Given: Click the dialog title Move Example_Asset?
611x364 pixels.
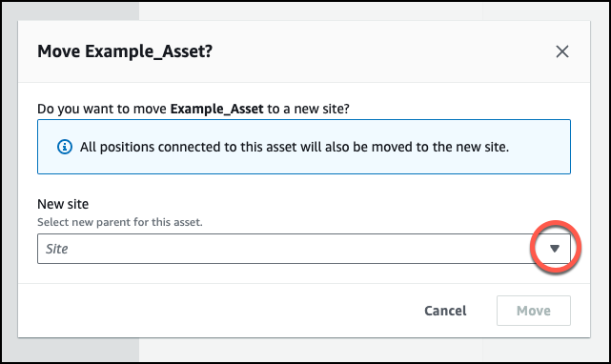Looking at the screenshot, I should [125, 51].
